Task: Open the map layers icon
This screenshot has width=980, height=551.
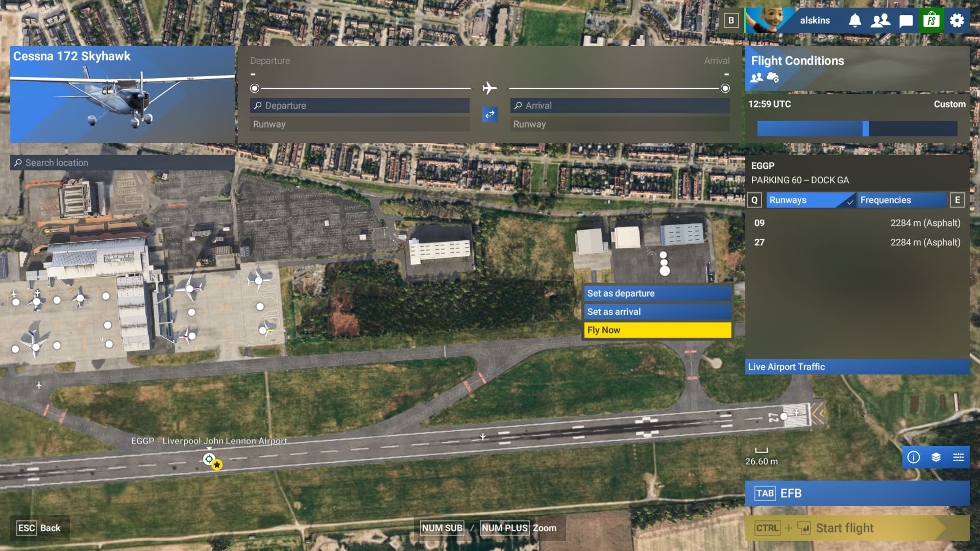Action: click(936, 457)
